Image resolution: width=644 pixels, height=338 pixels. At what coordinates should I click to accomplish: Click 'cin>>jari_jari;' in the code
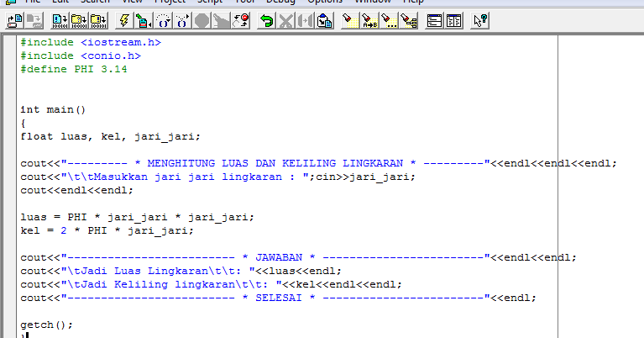pos(365,177)
